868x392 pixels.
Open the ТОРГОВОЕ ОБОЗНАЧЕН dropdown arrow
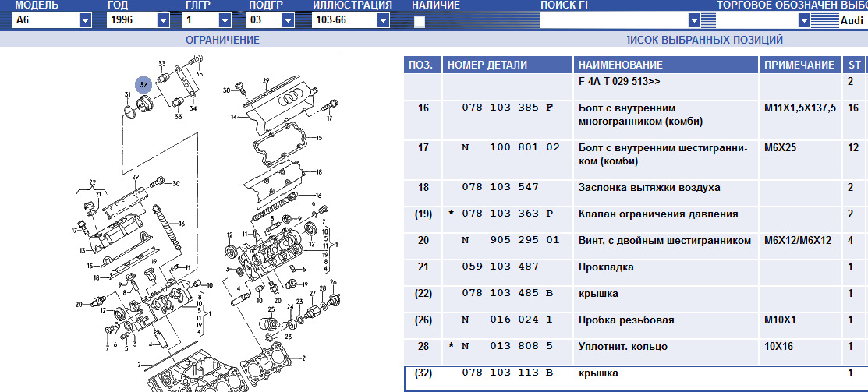(804, 21)
